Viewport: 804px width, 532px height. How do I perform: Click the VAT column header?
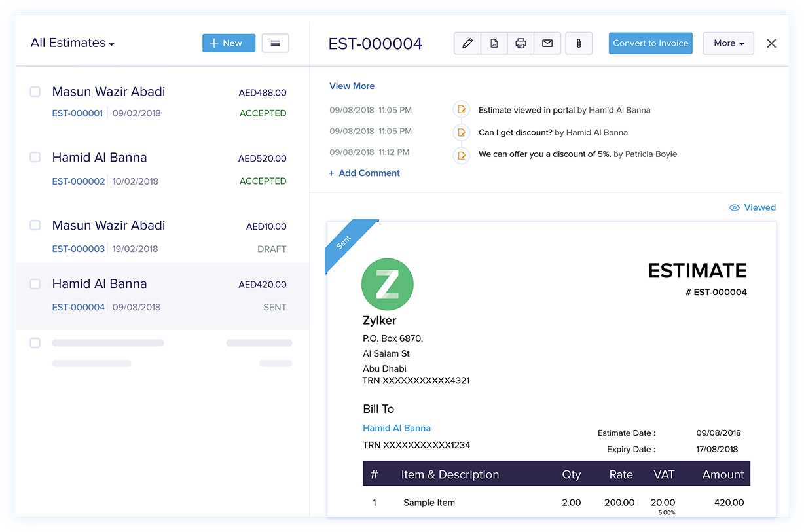[664, 475]
